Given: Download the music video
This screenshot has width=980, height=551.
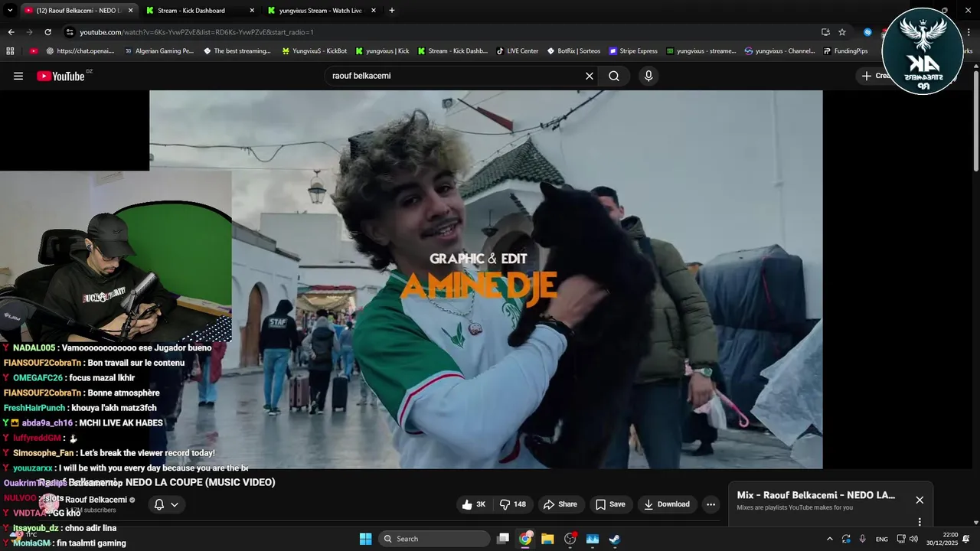Looking at the screenshot, I should pyautogui.click(x=667, y=504).
